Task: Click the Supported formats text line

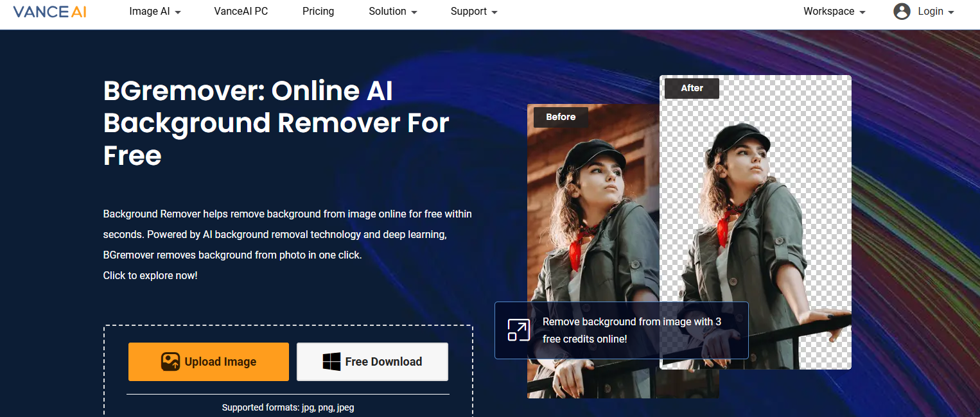Action: tap(288, 407)
